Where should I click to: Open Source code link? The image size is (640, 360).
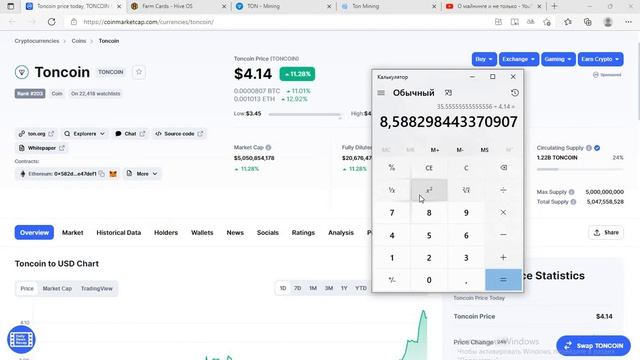179,134
